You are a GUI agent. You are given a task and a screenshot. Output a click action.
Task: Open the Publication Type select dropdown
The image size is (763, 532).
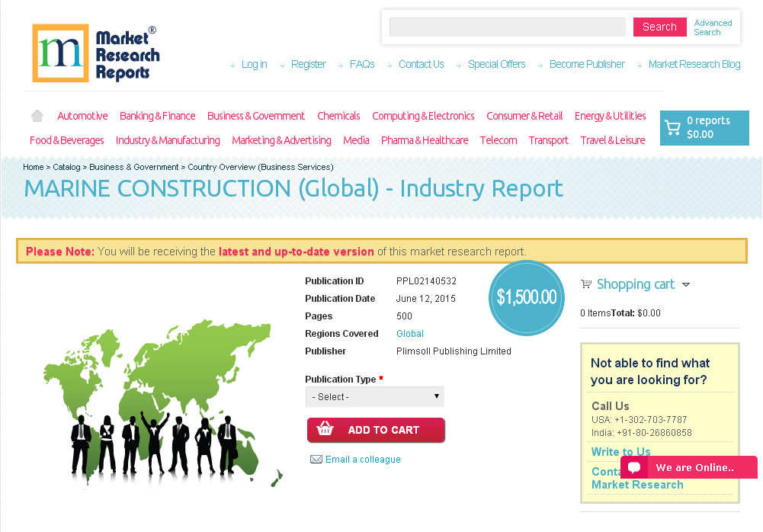[374, 396]
